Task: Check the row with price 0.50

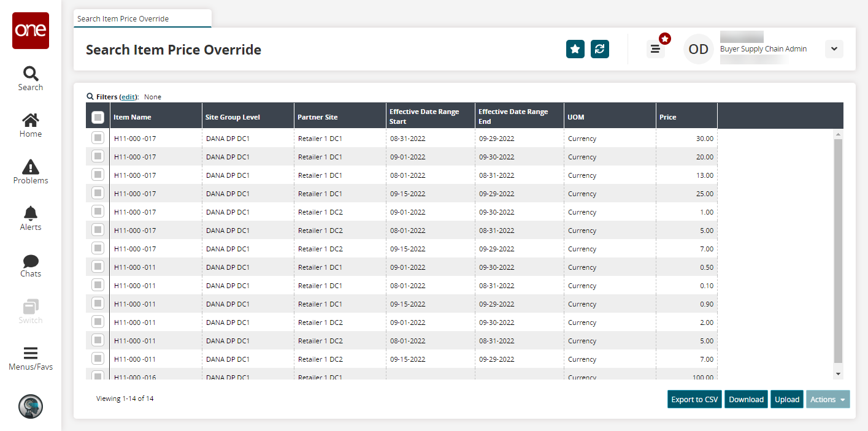Action: pos(98,267)
